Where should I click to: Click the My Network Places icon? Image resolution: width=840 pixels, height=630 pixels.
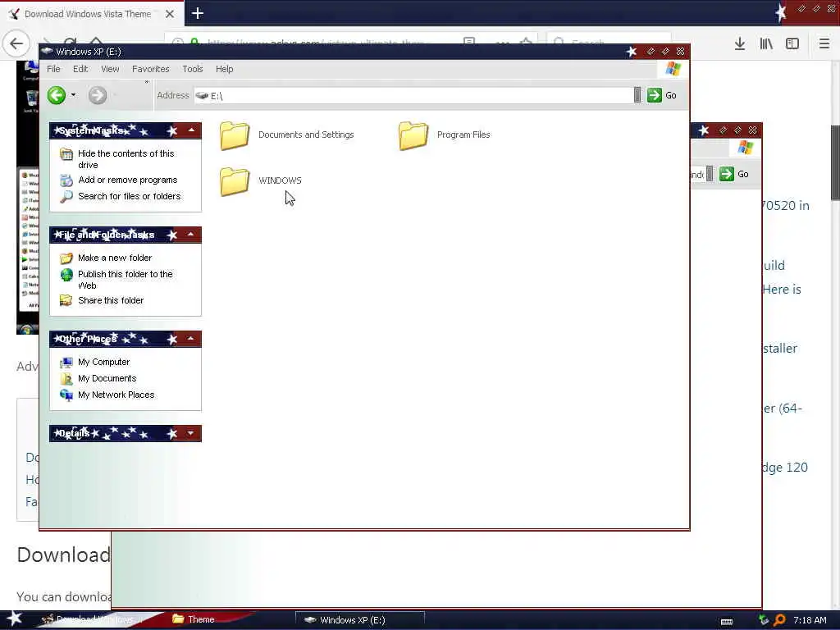(x=66, y=395)
